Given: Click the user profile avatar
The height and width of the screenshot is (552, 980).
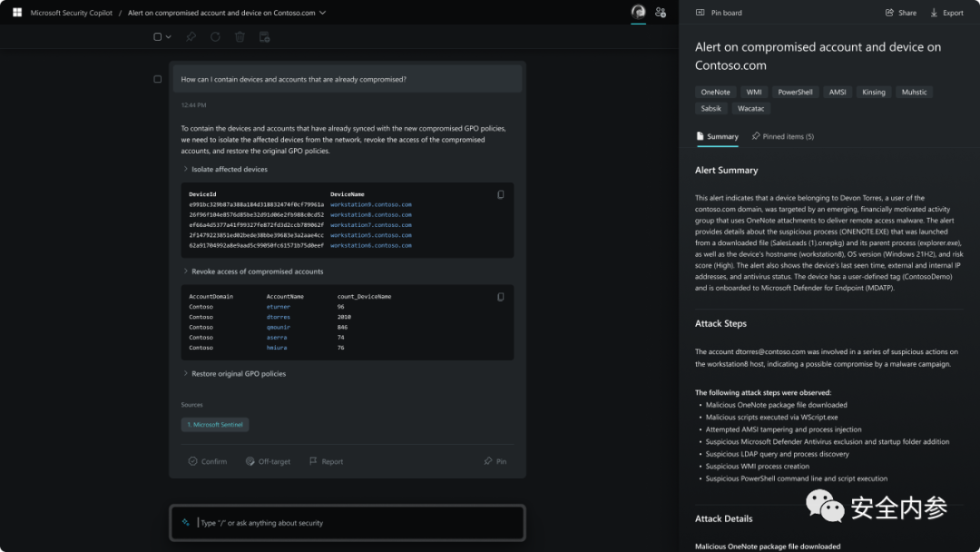Looking at the screenshot, I should (638, 12).
